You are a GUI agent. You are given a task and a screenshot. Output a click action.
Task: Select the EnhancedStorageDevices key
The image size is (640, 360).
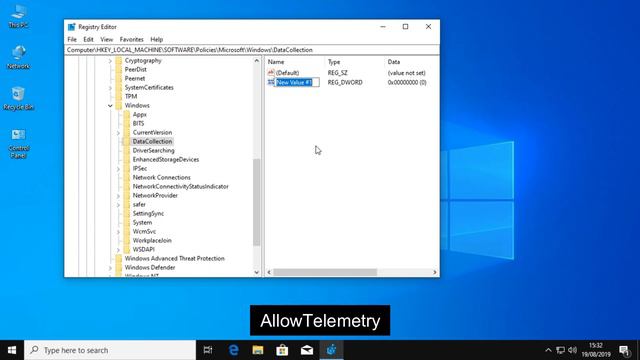point(166,159)
